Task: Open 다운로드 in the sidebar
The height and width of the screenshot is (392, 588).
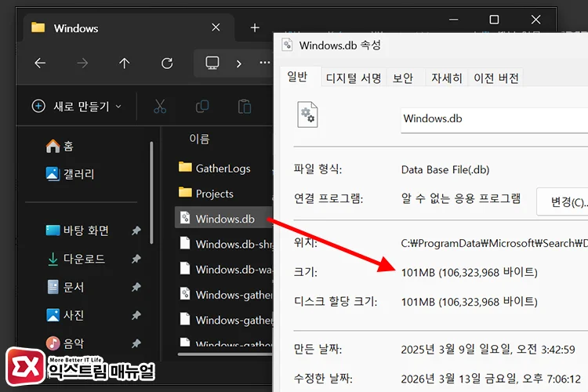Action: click(x=76, y=259)
